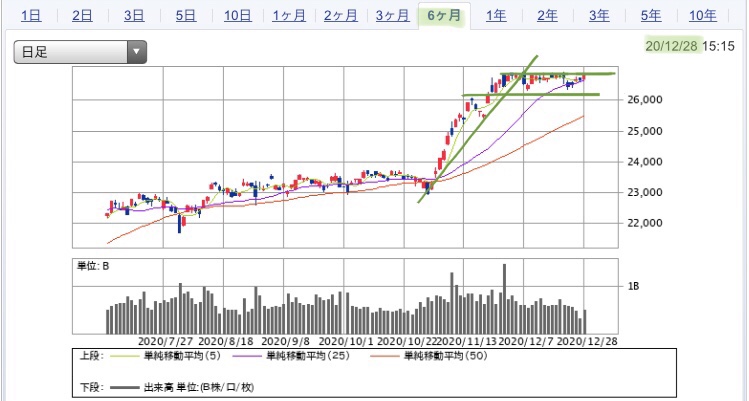Show the 1ヶ月 chart range

289,16
